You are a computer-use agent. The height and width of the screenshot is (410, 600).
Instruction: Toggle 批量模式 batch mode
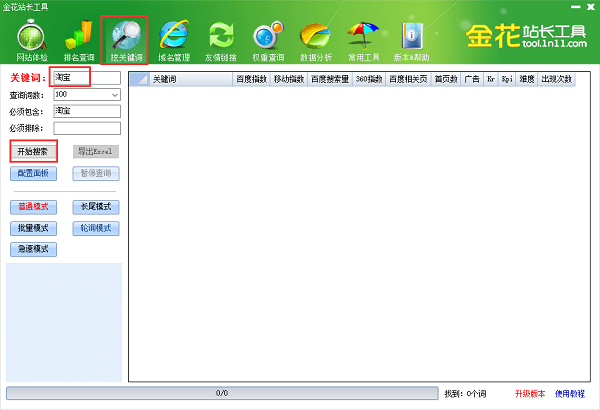[x=33, y=228]
